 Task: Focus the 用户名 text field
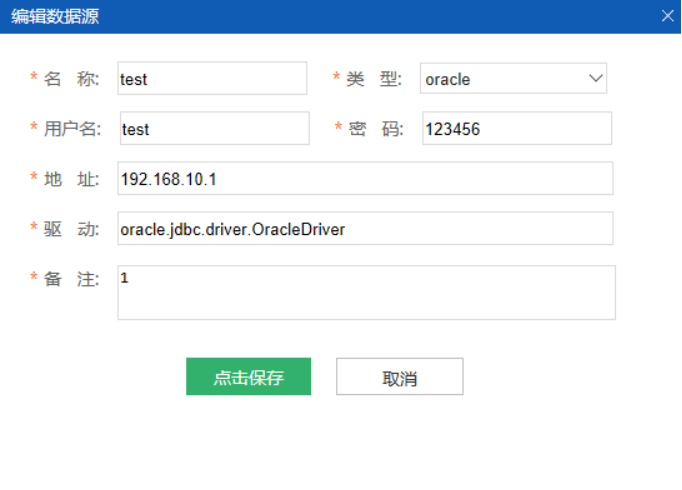click(213, 129)
